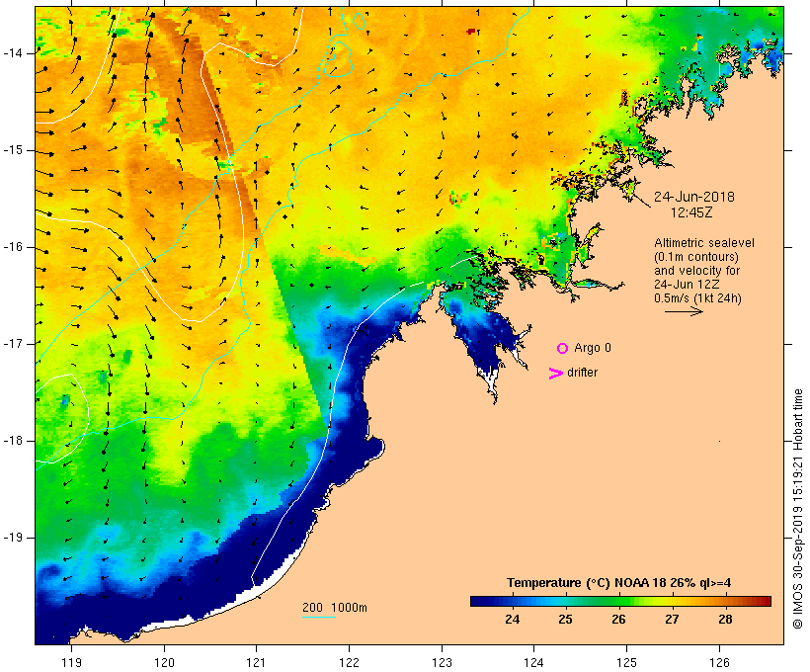Click longitude axis label 122
The height and width of the screenshot is (672, 810).
point(350,662)
